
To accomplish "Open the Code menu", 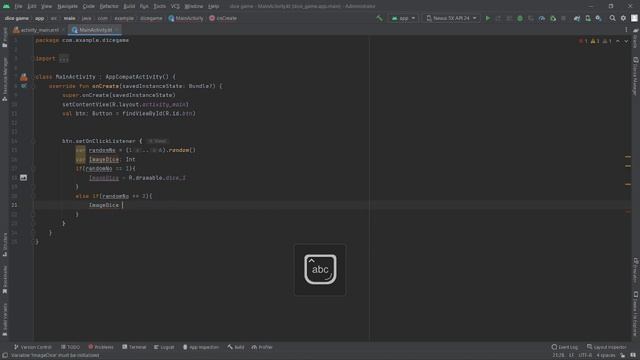I will click(88, 6).
